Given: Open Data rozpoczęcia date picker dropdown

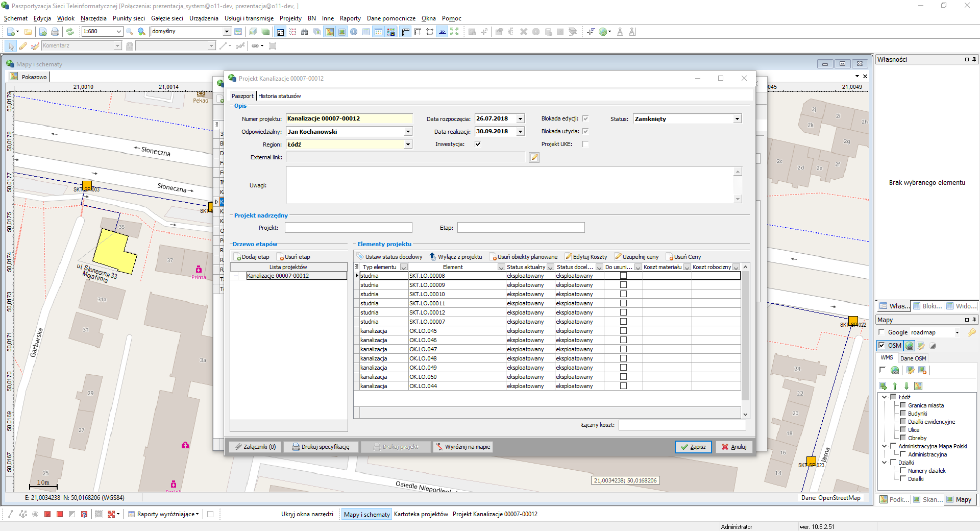Looking at the screenshot, I should tap(520, 119).
